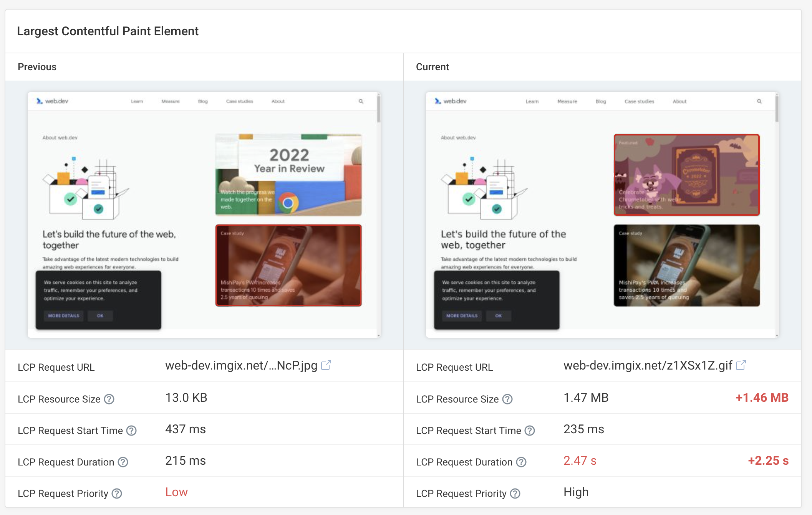Open the Current web-dev.imgix.net z1XSx1Z.gif link
The image size is (812, 515).
click(648, 366)
